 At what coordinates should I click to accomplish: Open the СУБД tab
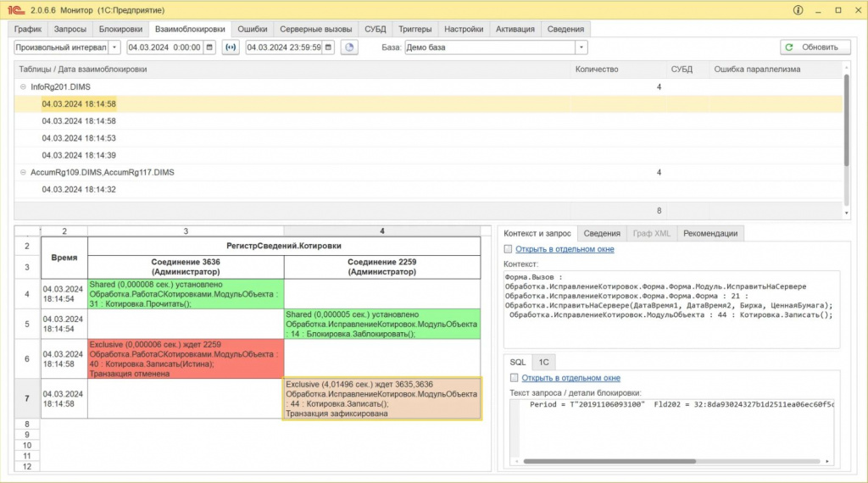[376, 30]
